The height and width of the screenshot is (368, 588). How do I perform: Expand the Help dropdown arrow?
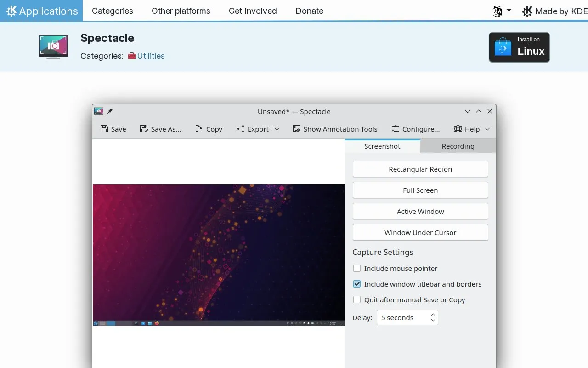pos(487,129)
